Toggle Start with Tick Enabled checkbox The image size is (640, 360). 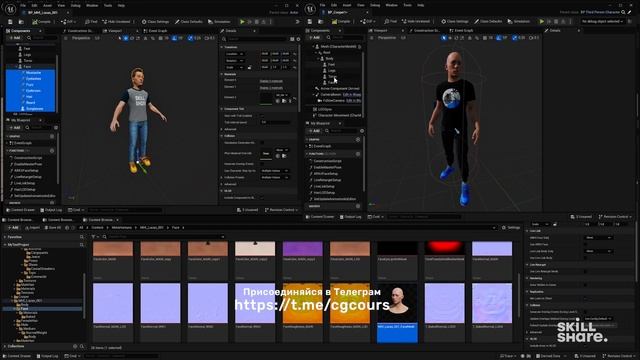(x=262, y=116)
